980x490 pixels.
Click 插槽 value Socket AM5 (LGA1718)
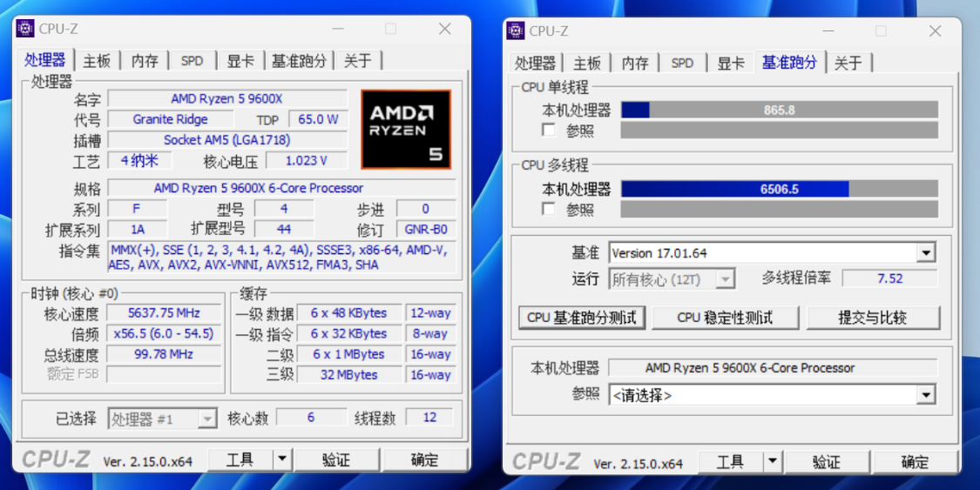pyautogui.click(x=227, y=140)
